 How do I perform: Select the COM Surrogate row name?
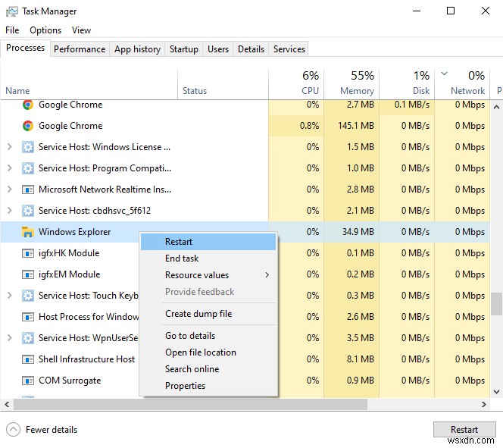tap(70, 381)
